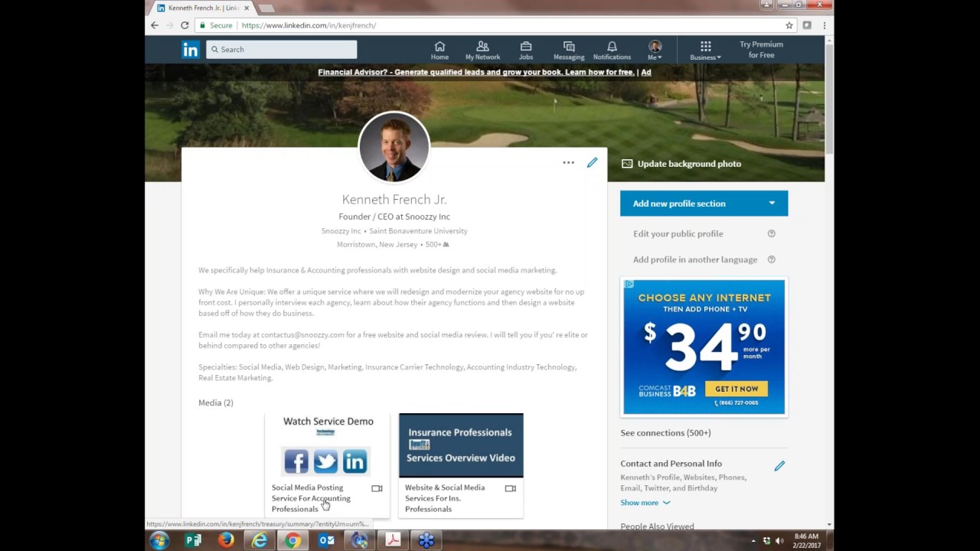980x551 pixels.
Task: Open Notifications bell icon
Action: tap(612, 51)
